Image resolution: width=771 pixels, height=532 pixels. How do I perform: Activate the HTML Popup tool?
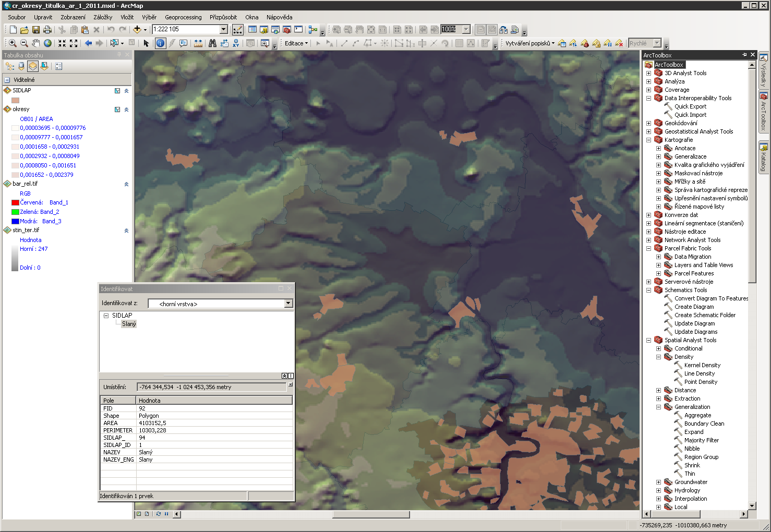[184, 43]
